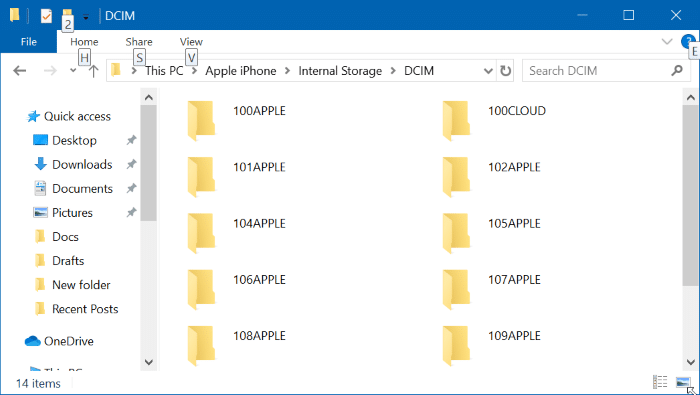Open the Docs sidebar folder
Screen dimensions: 700x395
coord(65,237)
